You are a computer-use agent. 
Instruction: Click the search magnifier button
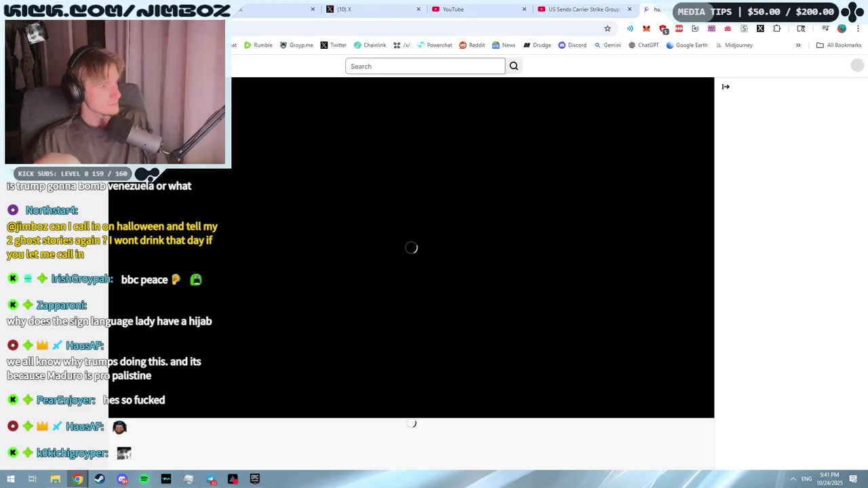click(x=514, y=66)
